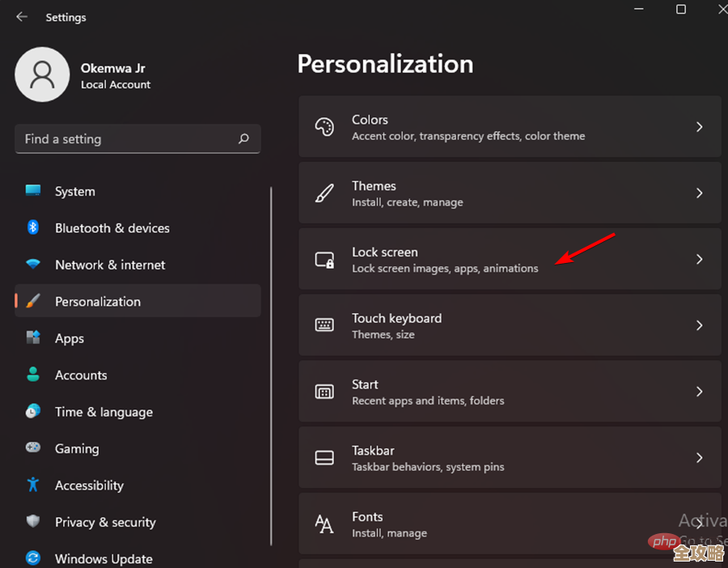Select Accounts in the navigation pane
This screenshot has width=728, height=568.
(81, 375)
